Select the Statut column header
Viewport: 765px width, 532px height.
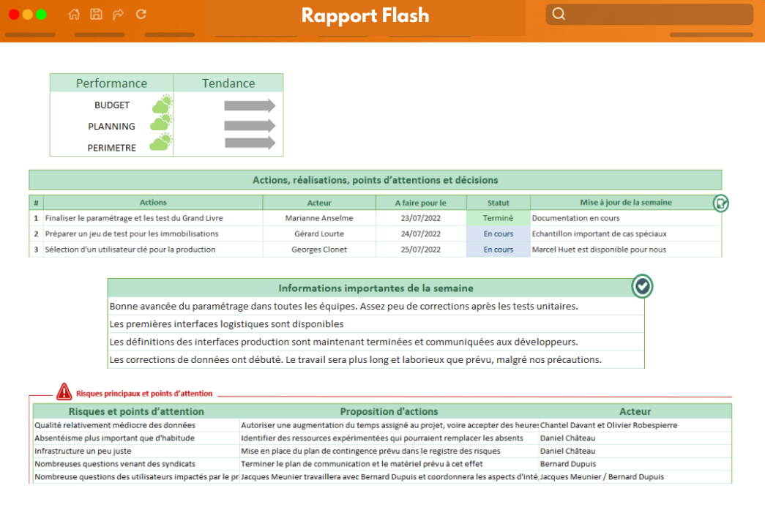[498, 203]
